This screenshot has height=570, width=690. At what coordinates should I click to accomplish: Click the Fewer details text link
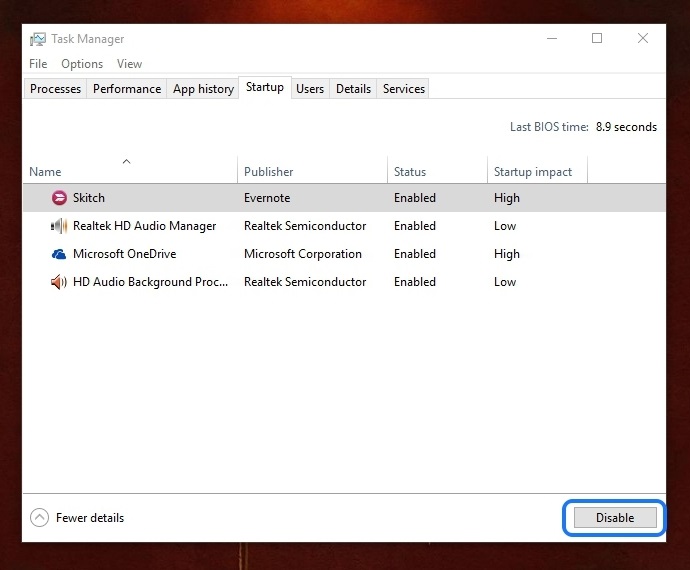click(90, 518)
